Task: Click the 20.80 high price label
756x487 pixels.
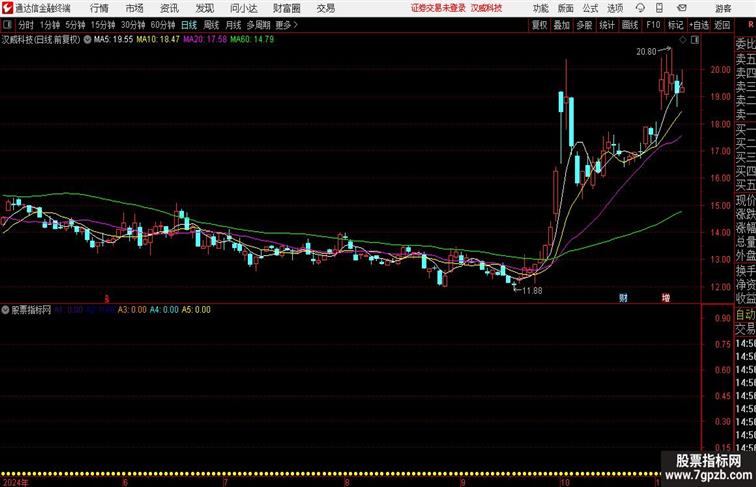Action: pyautogui.click(x=646, y=52)
